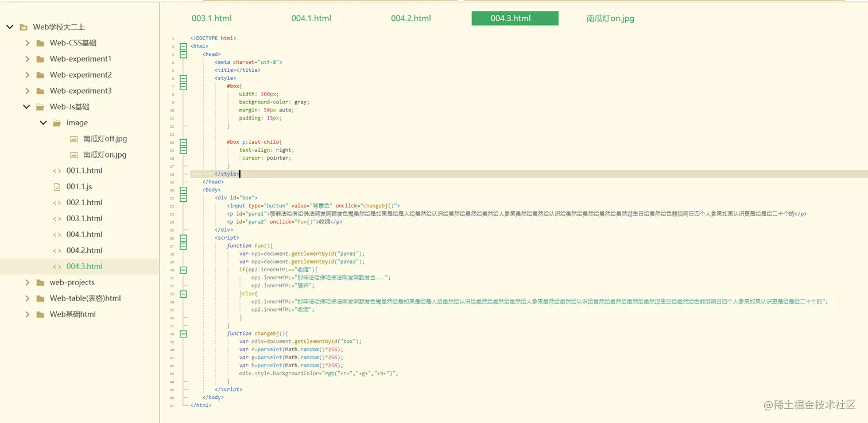Expand the Web-CSS基础 folder arrow
This screenshot has width=868, height=423.
27,43
